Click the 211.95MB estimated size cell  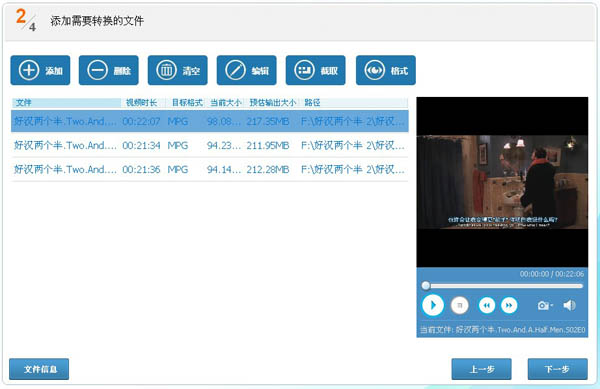pos(267,145)
